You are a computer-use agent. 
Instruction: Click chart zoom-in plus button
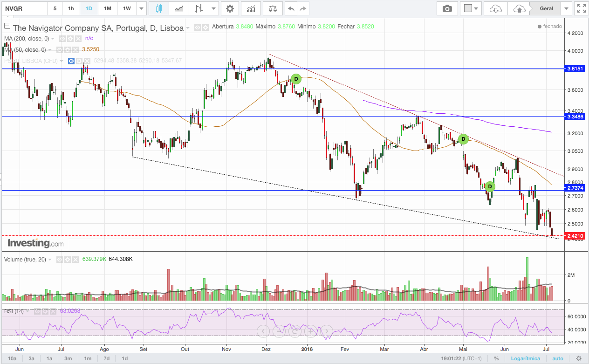[x=311, y=331]
